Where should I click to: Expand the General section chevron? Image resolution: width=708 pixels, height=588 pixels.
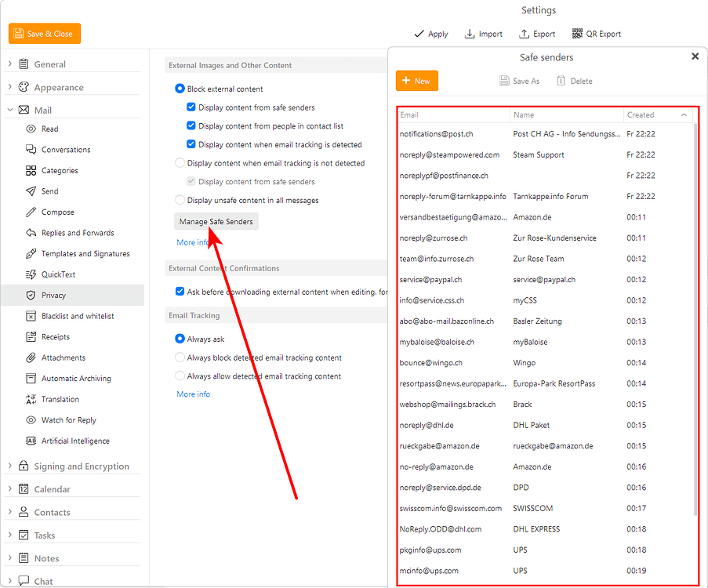(x=10, y=64)
